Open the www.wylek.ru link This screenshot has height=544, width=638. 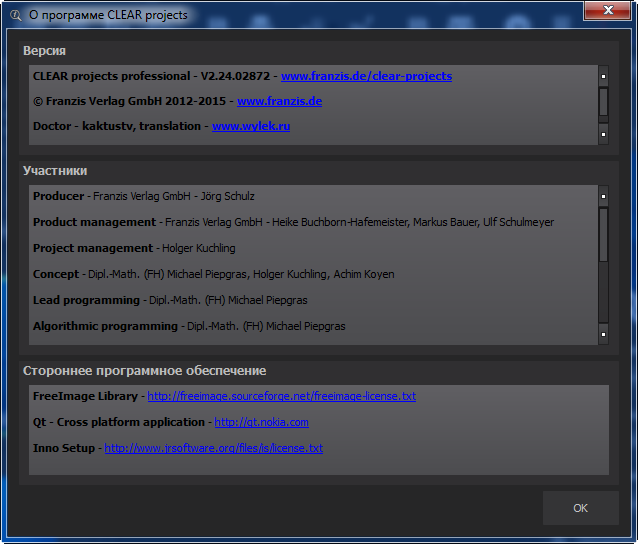coord(251,127)
